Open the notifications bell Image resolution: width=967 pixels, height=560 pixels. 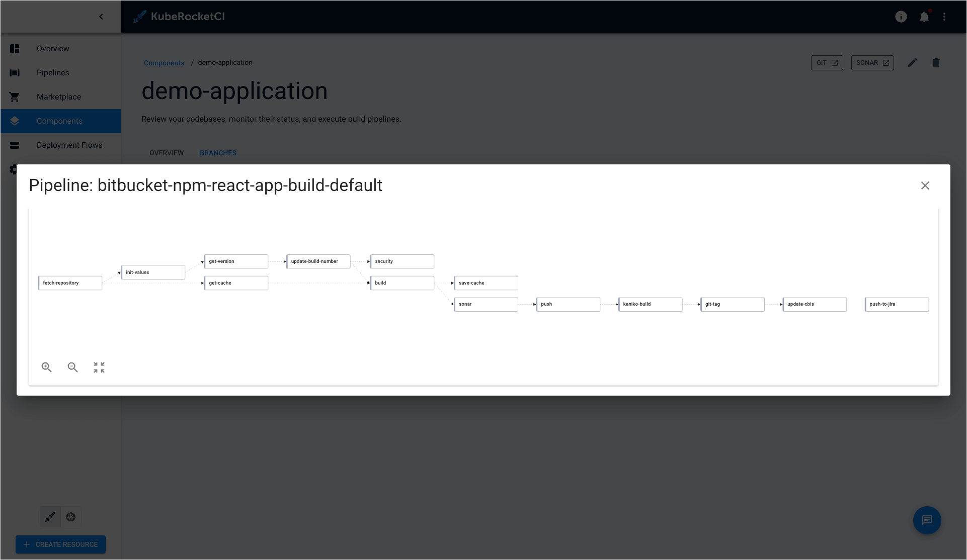point(925,17)
